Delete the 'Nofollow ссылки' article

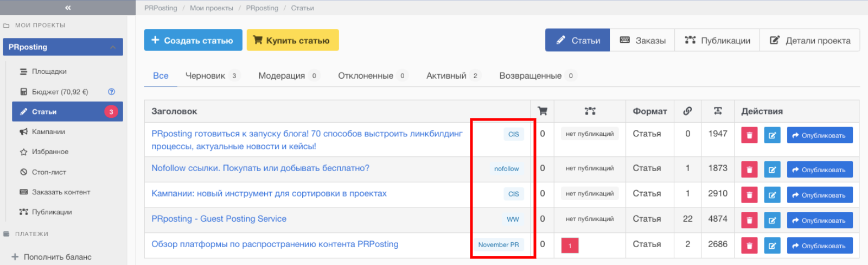click(x=749, y=169)
